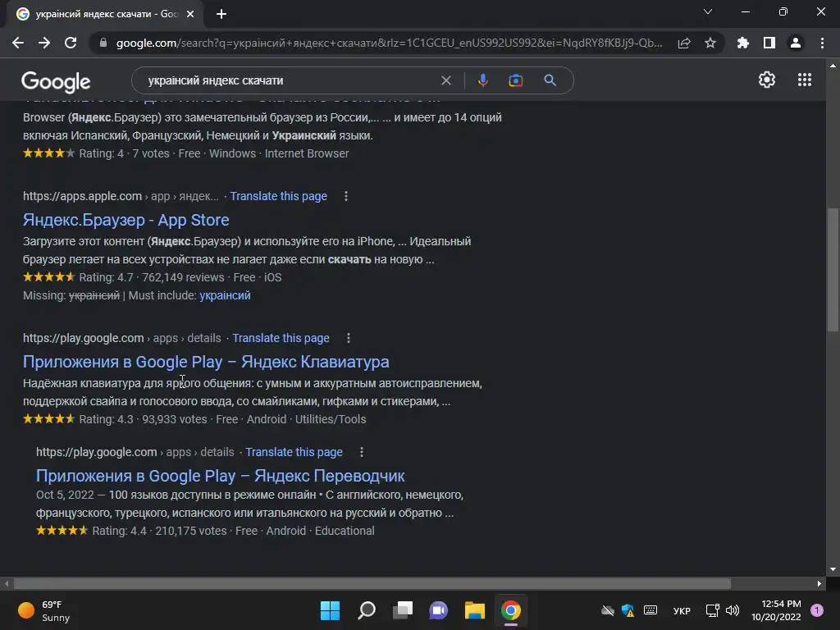Submit search with the magnifier icon
Screen dimensions: 840x630
click(x=550, y=80)
